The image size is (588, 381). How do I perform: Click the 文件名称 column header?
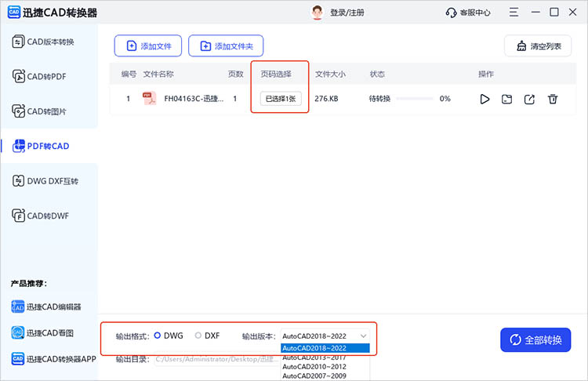click(x=158, y=74)
